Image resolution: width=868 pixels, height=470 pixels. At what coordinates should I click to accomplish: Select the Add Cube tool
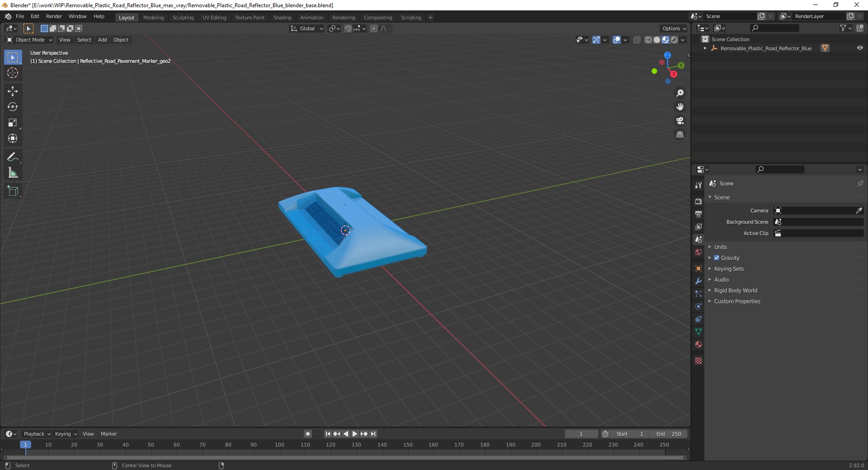(x=13, y=191)
